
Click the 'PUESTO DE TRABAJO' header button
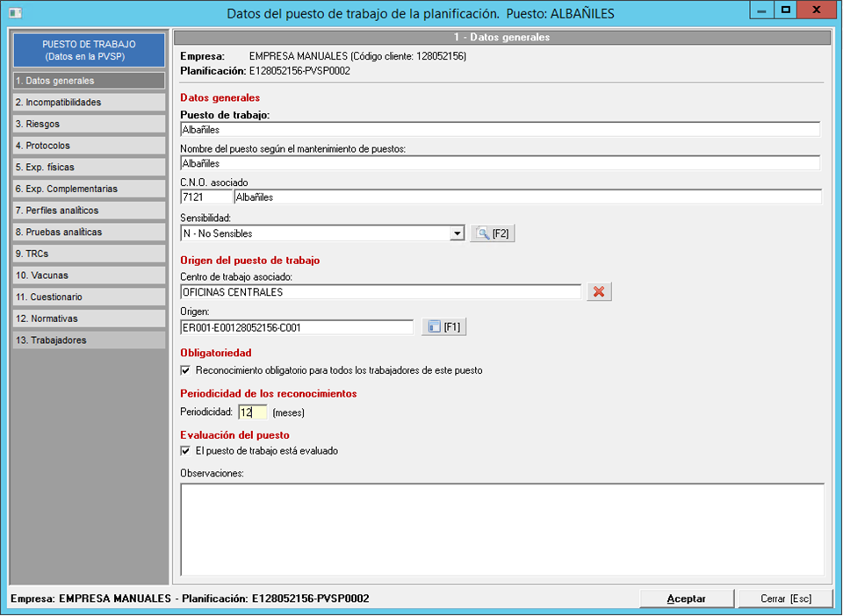click(88, 50)
